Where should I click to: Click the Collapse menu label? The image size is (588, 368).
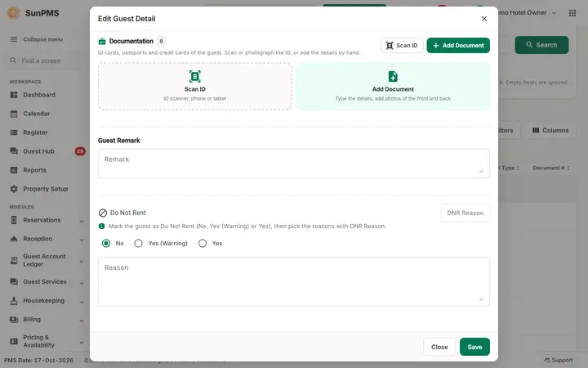(42, 39)
